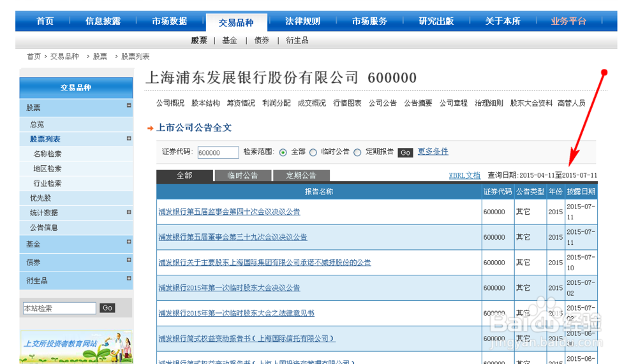Expand the 统计数据 sidebar item
This screenshot has height=364, width=638.
(129, 212)
